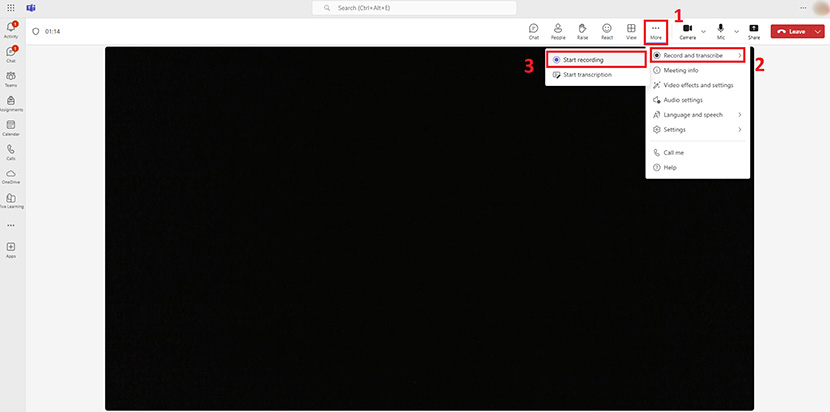Toggle the Mic mute state
Image resolution: width=830 pixels, height=412 pixels.
[720, 30]
